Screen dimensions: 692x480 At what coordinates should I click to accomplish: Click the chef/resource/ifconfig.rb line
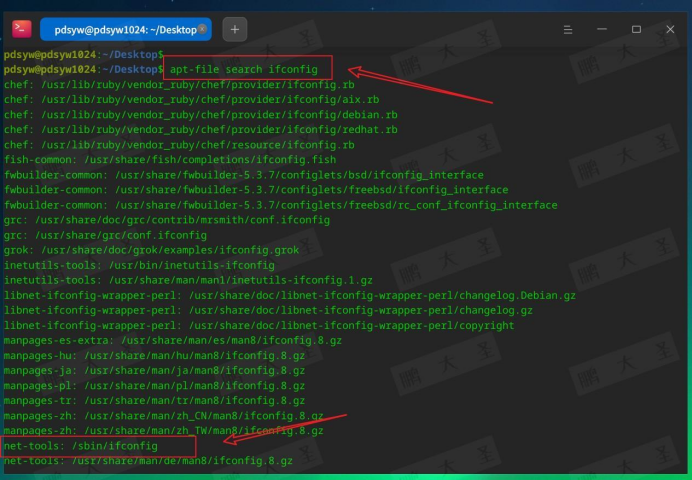(x=179, y=145)
